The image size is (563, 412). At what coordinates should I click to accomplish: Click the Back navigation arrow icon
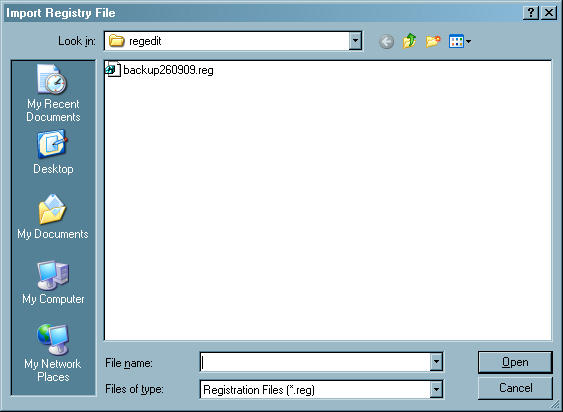[386, 42]
